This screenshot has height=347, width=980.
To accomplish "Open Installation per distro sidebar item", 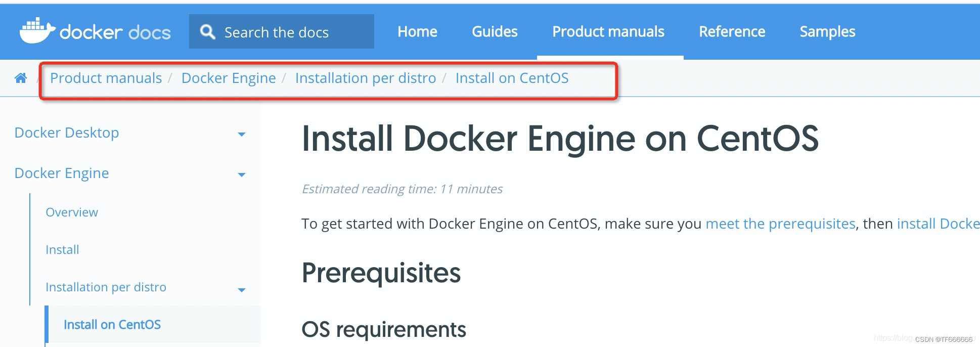I will [106, 287].
